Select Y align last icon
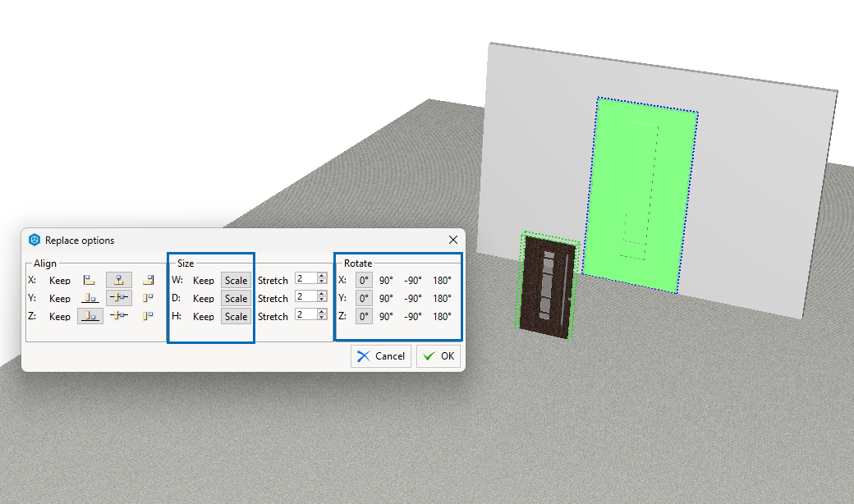The image size is (854, 504). [148, 298]
